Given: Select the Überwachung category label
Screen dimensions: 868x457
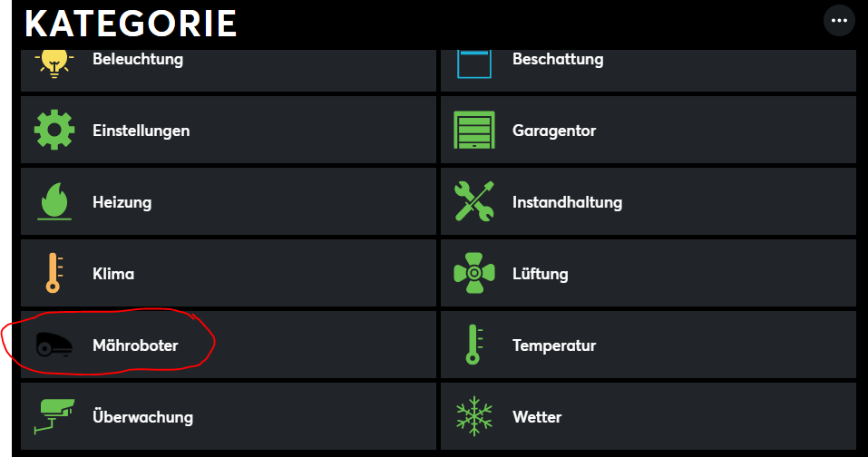Looking at the screenshot, I should [142, 417].
